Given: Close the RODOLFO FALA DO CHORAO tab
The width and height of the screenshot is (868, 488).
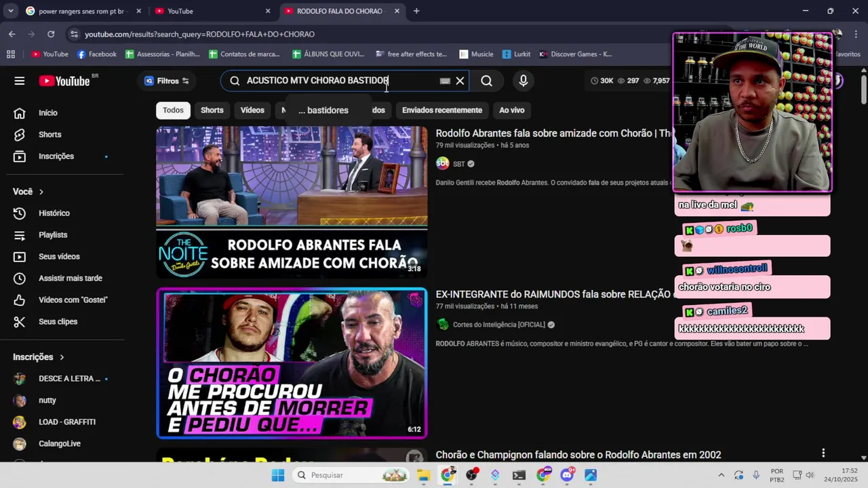Looking at the screenshot, I should 397,11.
